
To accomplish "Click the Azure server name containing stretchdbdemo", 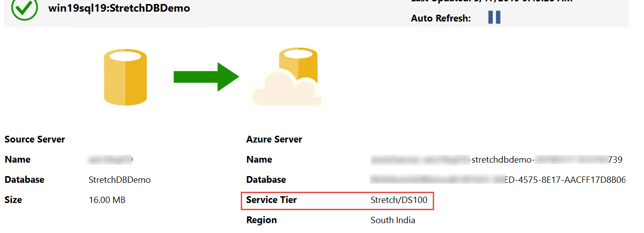I will point(497,160).
